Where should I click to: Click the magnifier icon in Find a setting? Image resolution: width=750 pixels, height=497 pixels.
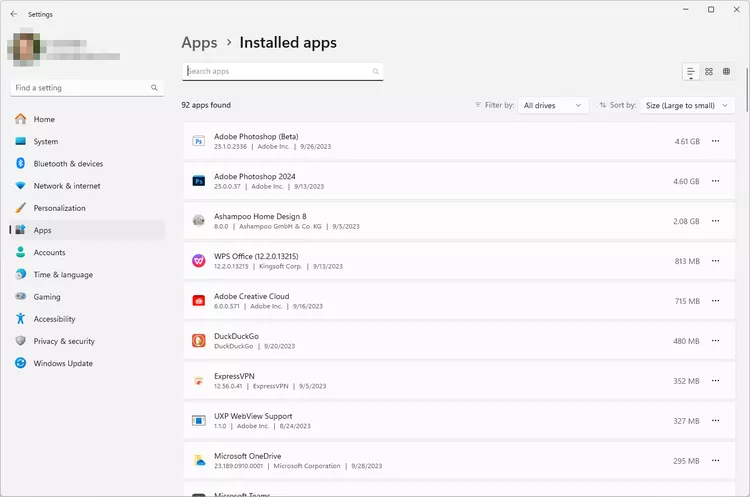click(x=154, y=88)
